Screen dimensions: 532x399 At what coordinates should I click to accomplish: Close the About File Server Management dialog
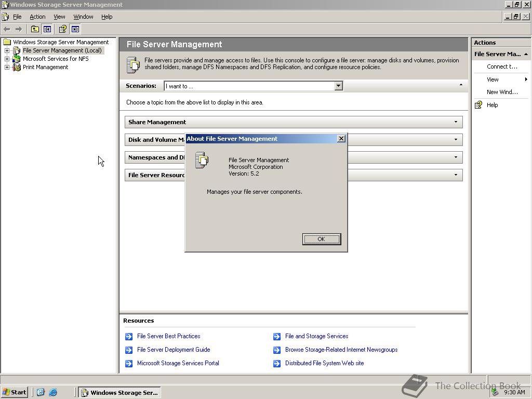[x=341, y=138]
